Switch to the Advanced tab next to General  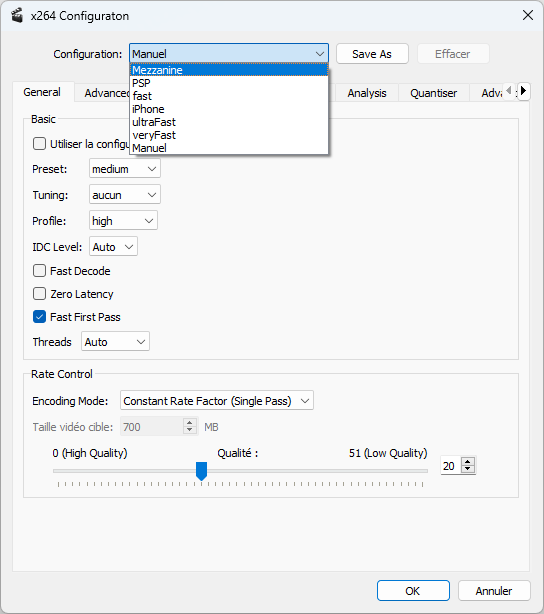(103, 93)
